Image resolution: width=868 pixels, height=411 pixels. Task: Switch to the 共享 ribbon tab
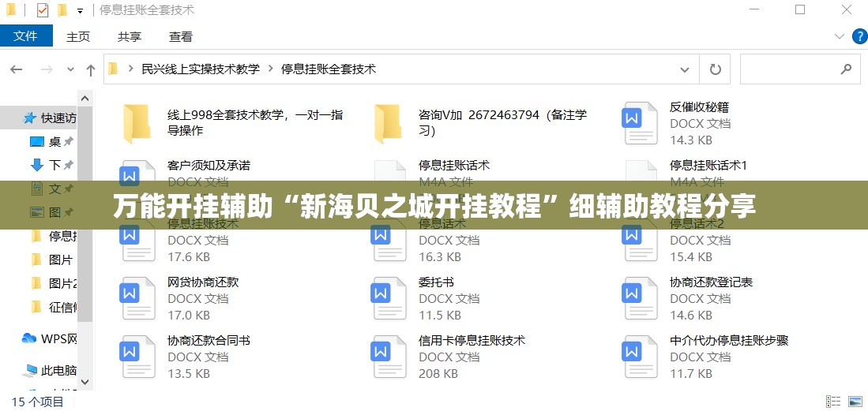point(129,36)
